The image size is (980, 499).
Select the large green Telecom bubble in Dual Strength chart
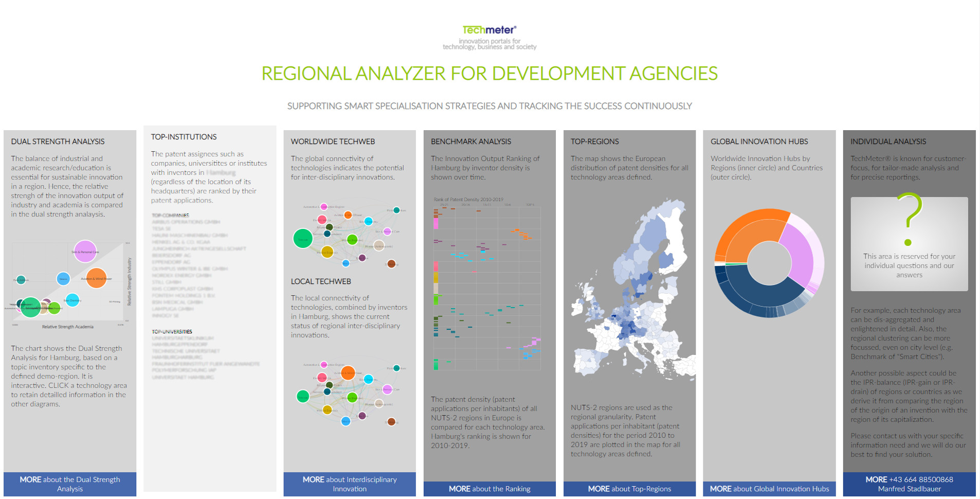point(30,307)
